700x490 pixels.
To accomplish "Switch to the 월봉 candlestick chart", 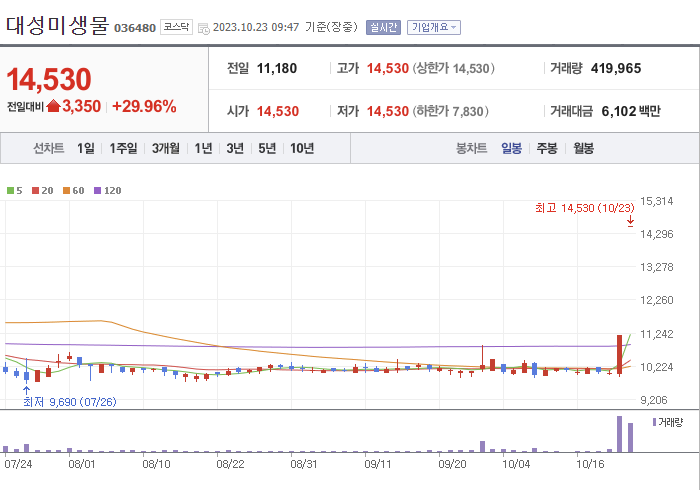I will [583, 148].
